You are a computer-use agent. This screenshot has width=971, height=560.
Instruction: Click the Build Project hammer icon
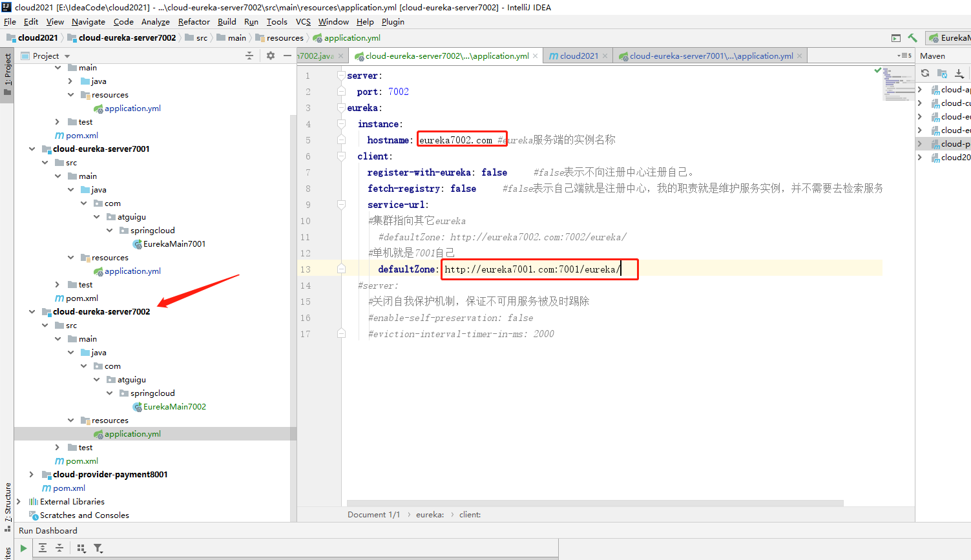click(x=912, y=38)
